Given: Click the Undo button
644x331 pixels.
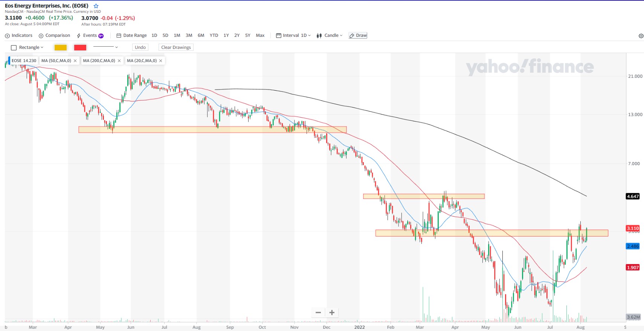Looking at the screenshot, I should coord(140,47).
